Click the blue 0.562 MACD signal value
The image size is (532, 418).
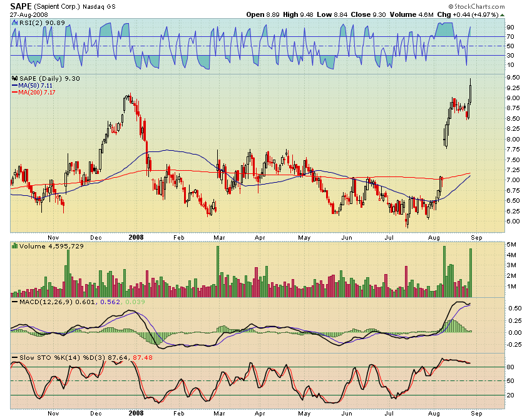click(x=110, y=302)
